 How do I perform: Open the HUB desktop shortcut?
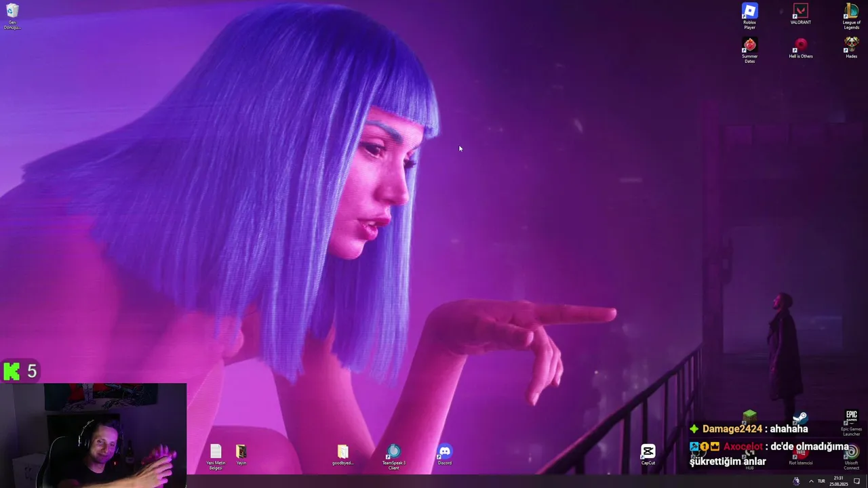[749, 457]
